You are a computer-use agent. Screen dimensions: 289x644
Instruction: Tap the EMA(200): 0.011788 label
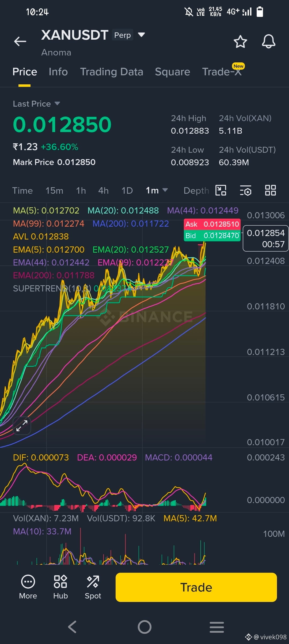[54, 275]
